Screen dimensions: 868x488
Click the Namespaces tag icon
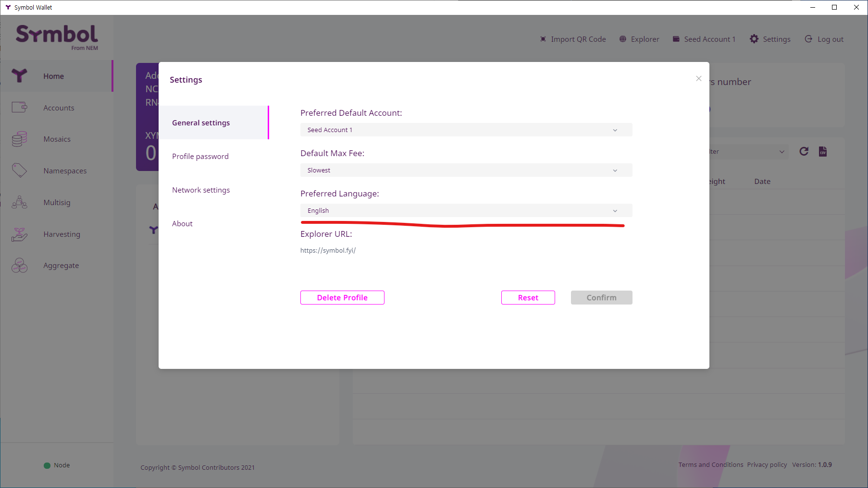click(x=19, y=170)
